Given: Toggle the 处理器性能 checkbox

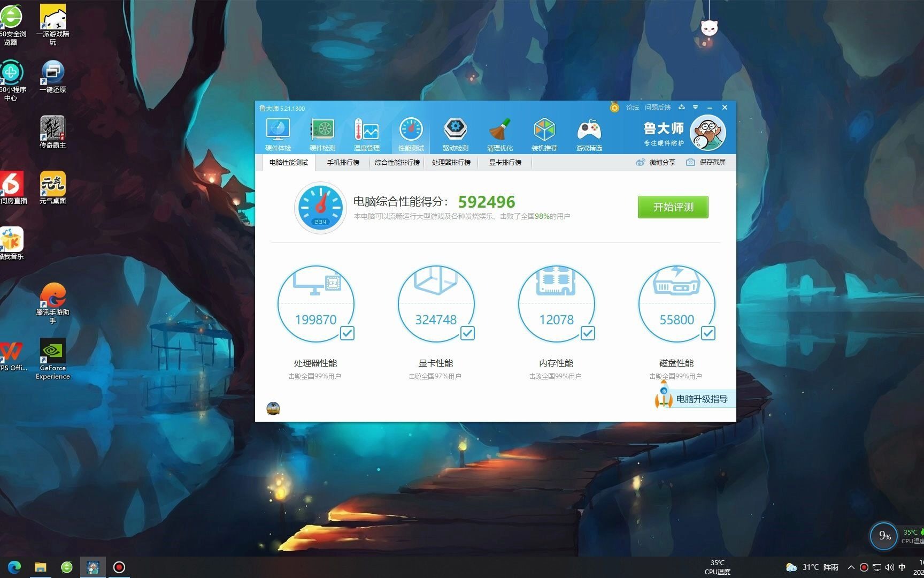Looking at the screenshot, I should (x=347, y=333).
